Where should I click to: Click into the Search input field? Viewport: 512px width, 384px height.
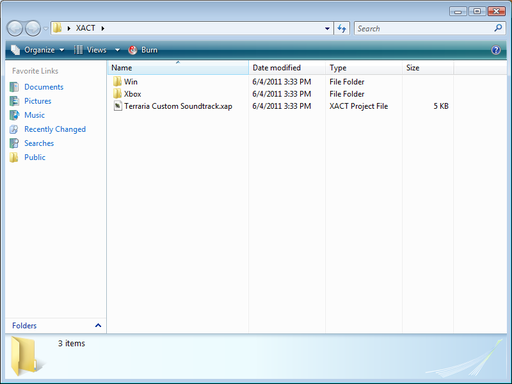(x=423, y=29)
